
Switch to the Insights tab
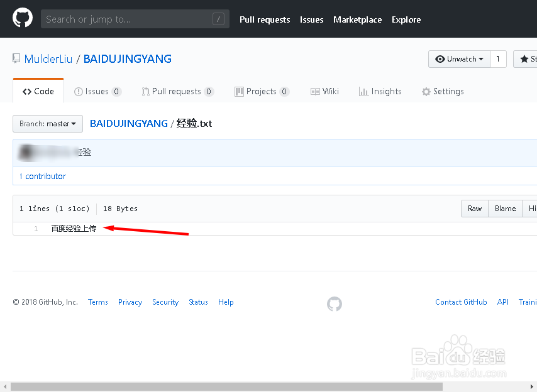click(x=380, y=91)
